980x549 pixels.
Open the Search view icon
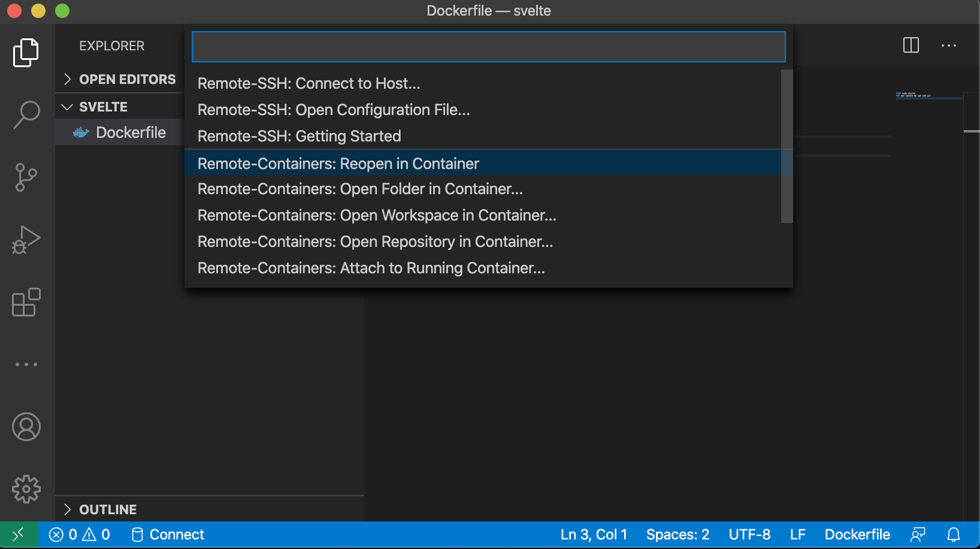pos(26,114)
